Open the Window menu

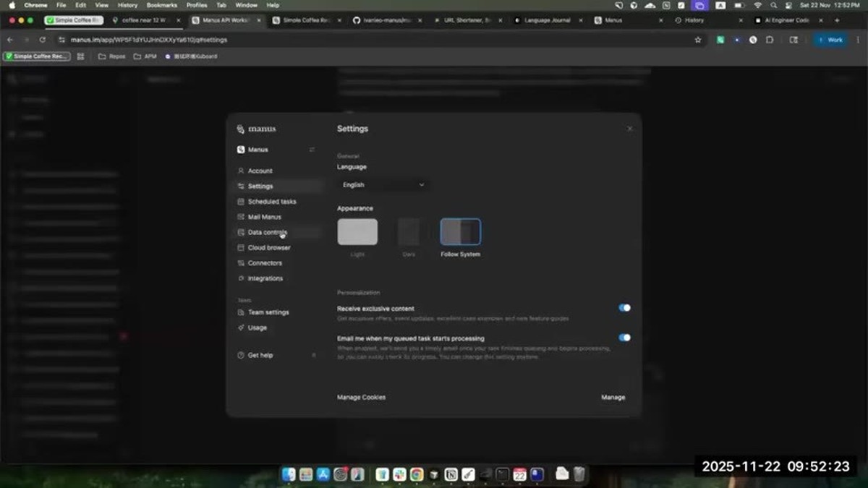click(x=246, y=5)
